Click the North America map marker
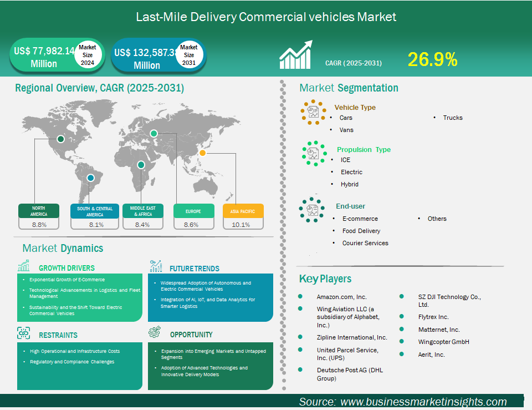The width and height of the screenshot is (532, 410). 61,139
